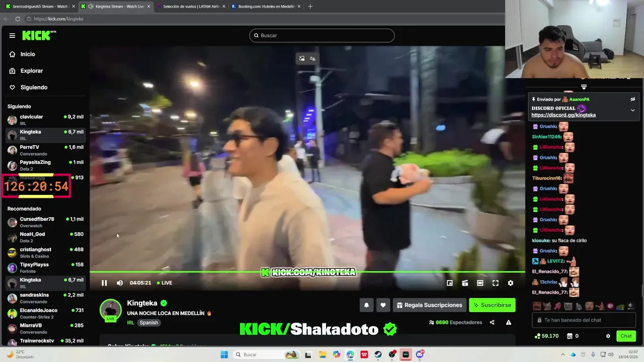
Task: Open the discord.gg/kingteka link
Action: (563, 115)
